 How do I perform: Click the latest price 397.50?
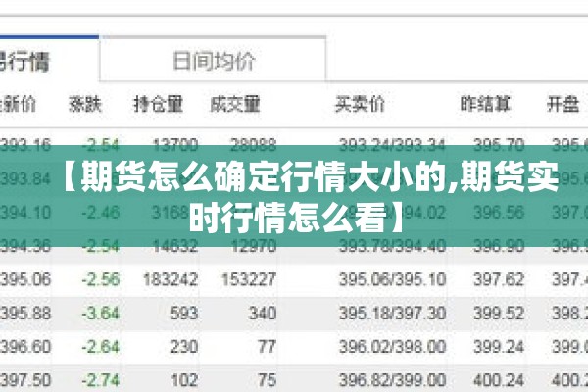[25, 380]
